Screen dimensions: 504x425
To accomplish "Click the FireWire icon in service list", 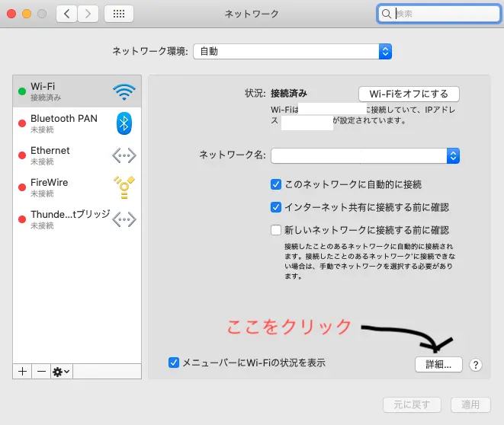I will tap(124, 188).
